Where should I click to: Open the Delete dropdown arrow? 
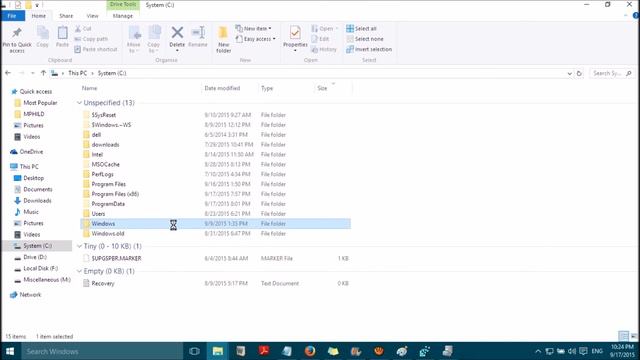[x=177, y=50]
